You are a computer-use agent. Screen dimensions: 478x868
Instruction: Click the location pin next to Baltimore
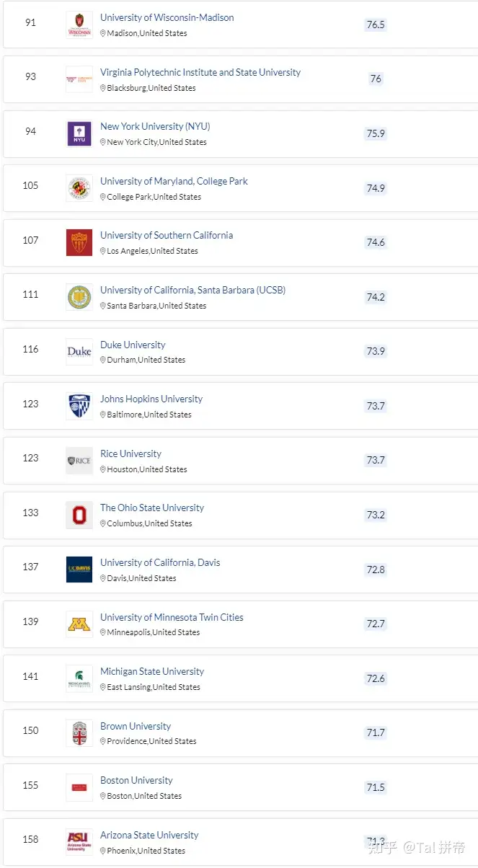(103, 415)
